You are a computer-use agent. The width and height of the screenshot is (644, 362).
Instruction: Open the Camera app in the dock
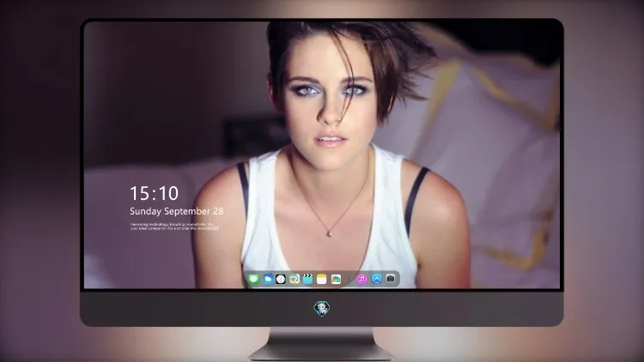click(391, 279)
